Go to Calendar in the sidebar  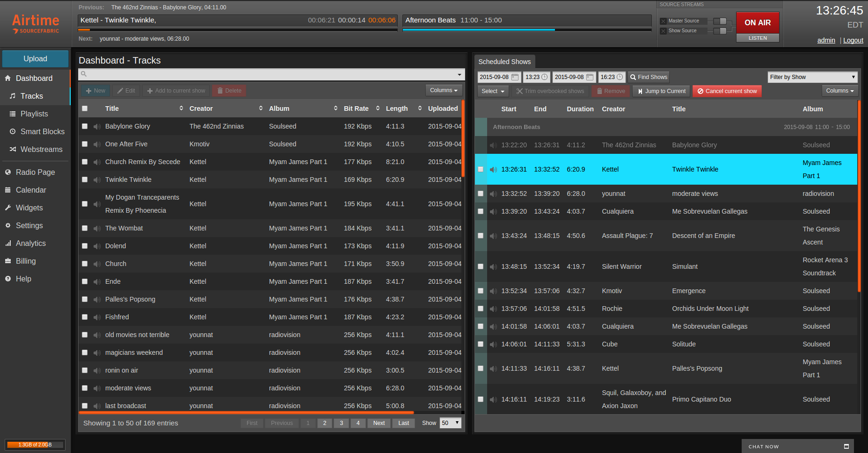tap(31, 190)
